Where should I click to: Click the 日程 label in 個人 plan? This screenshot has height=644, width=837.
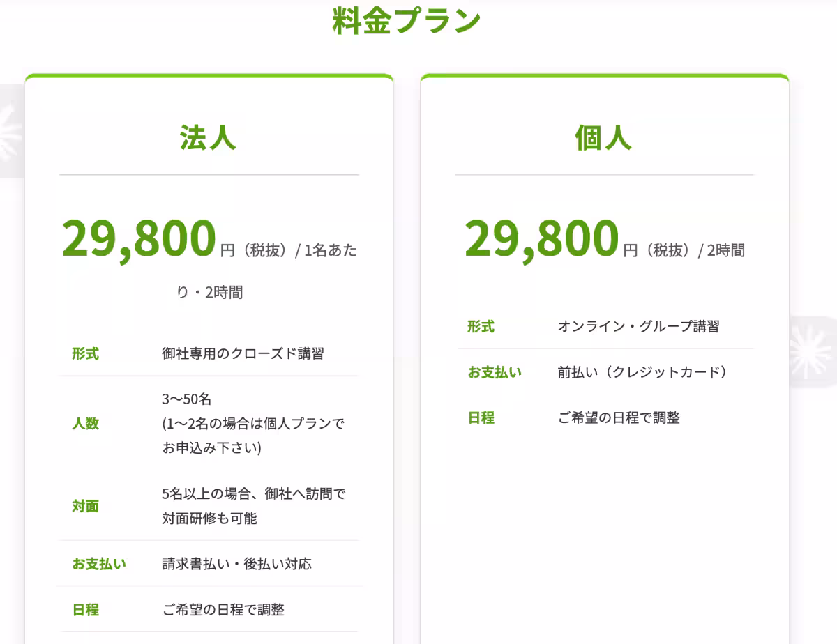481,417
